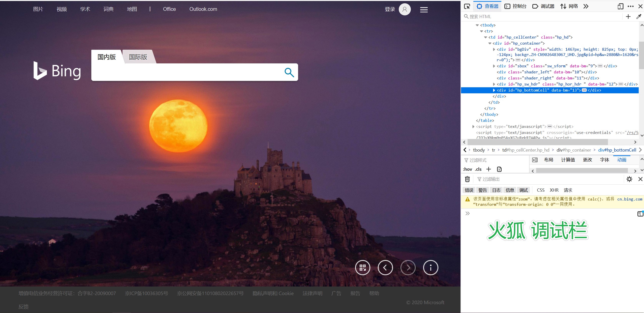This screenshot has width=644, height=313.
Task: Expand the bgDiv node
Action: click(494, 49)
